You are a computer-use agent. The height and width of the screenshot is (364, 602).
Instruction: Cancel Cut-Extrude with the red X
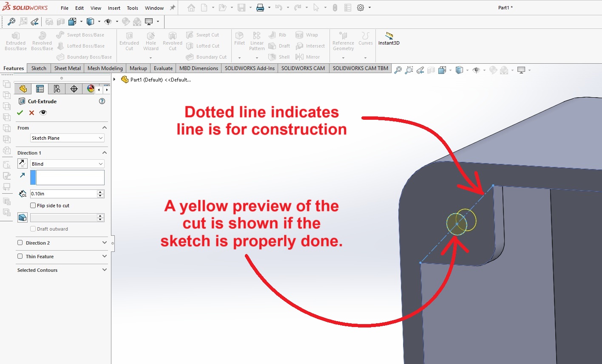(x=31, y=113)
